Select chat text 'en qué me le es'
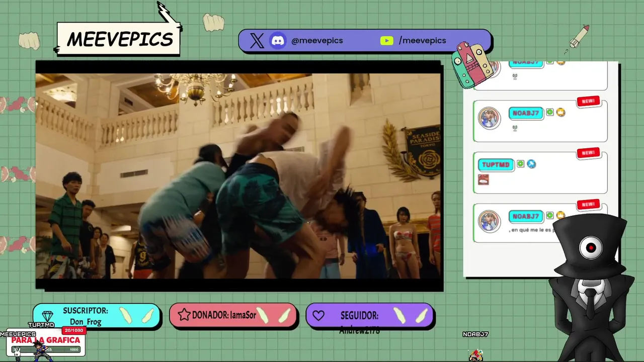This screenshot has width=644, height=362. pos(531,230)
